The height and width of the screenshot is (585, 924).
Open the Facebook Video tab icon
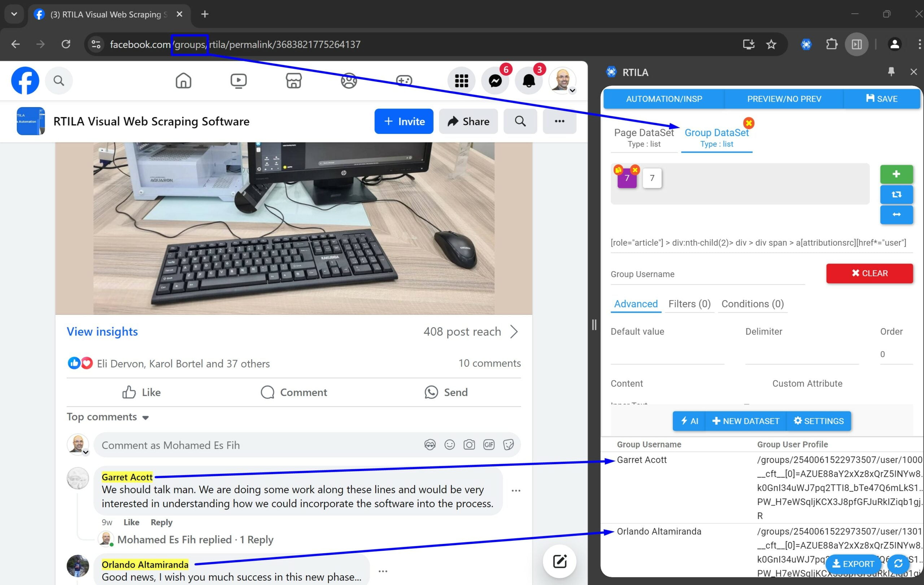pos(238,80)
